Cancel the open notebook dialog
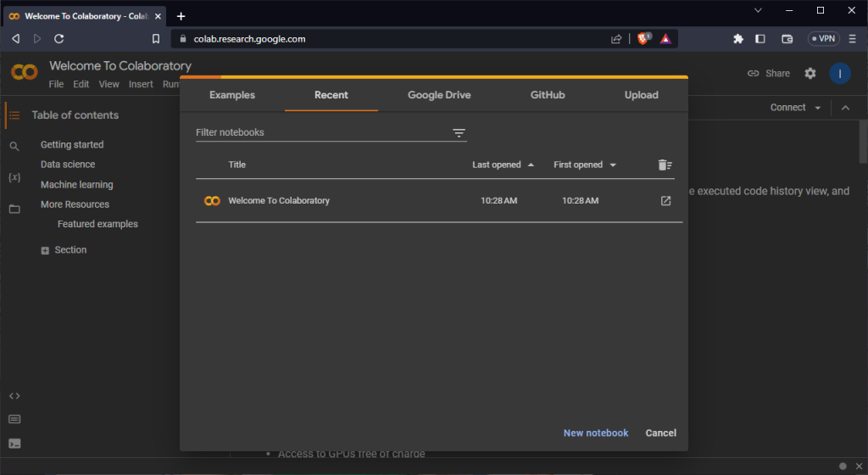This screenshot has height=475, width=868. coord(660,433)
